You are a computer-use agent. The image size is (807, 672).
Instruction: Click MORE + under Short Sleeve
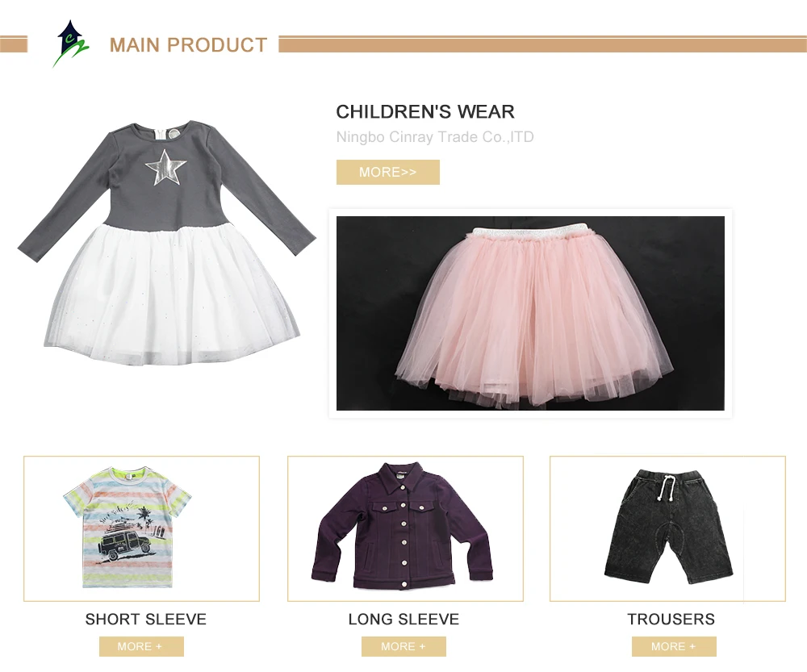pos(141,646)
